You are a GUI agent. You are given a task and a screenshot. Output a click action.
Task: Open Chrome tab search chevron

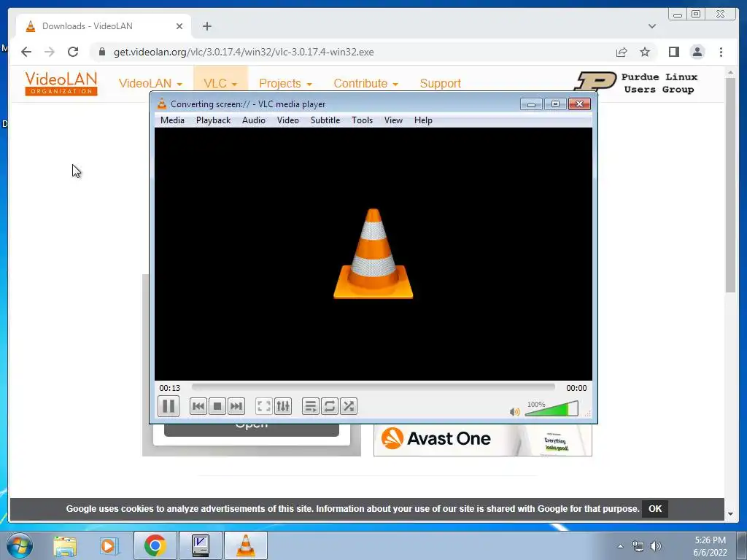pyautogui.click(x=652, y=26)
